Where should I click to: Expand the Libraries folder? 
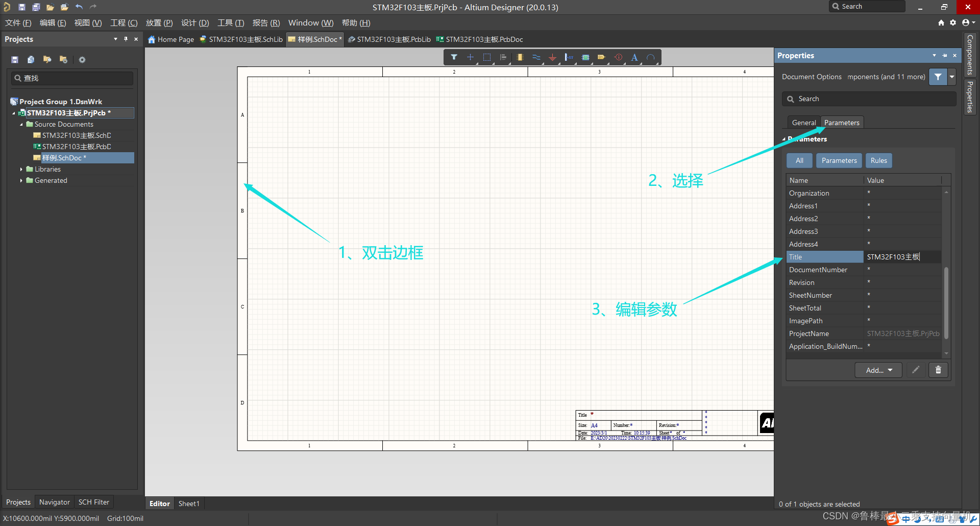pos(21,169)
